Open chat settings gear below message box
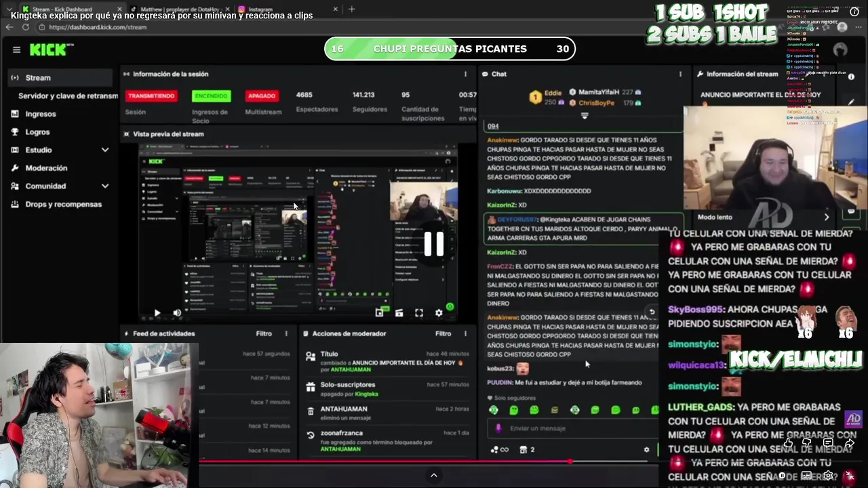Viewport: 868px width, 488px height. click(x=646, y=449)
